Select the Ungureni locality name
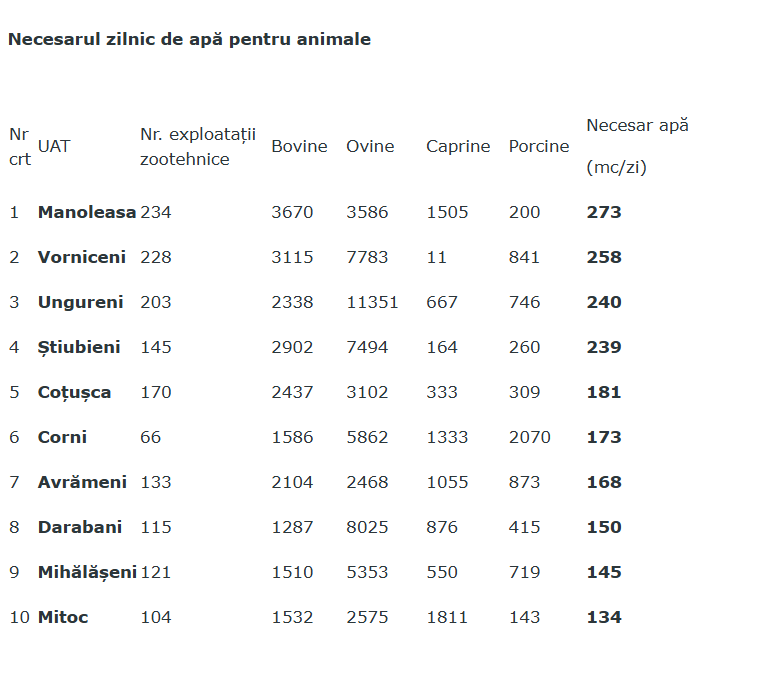Image resolution: width=757 pixels, height=687 pixels. pos(81,302)
